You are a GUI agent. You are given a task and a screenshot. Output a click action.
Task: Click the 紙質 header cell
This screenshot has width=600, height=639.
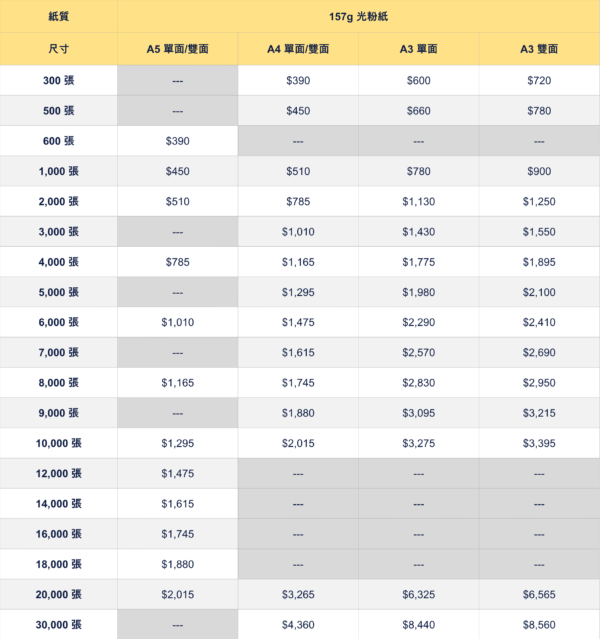tap(59, 16)
